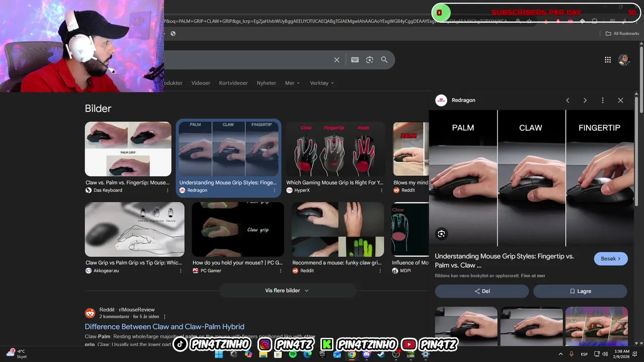Open the HyperX red hand grips thumbnail
Image resolution: width=644 pixels, height=362 pixels.
click(336, 149)
